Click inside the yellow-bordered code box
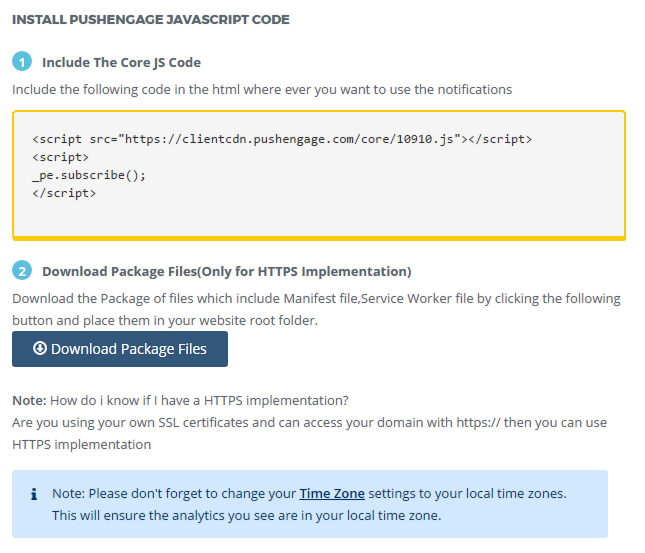The width and height of the screenshot is (645, 553). pos(319,175)
